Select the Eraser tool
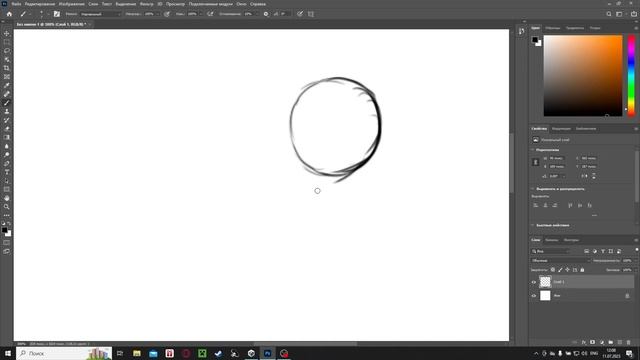This screenshot has width=640, height=360. tap(7, 129)
